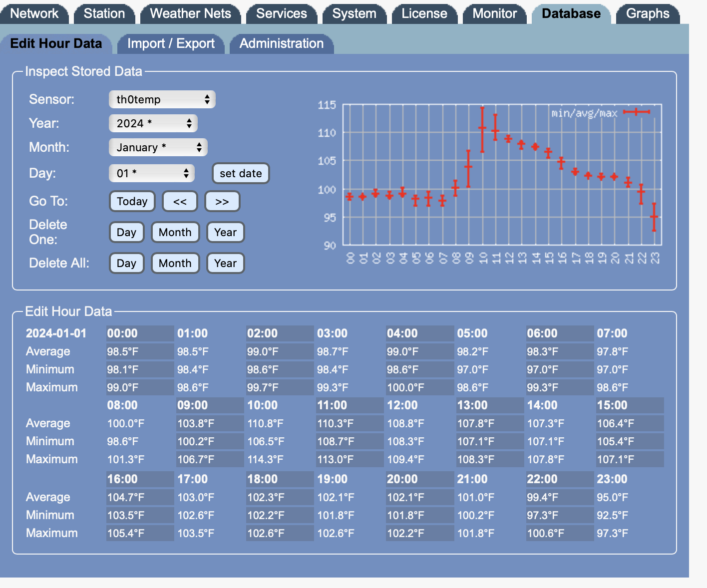
Task: Click the 10:00 Maximum value 114.3°F
Action: [x=265, y=459]
